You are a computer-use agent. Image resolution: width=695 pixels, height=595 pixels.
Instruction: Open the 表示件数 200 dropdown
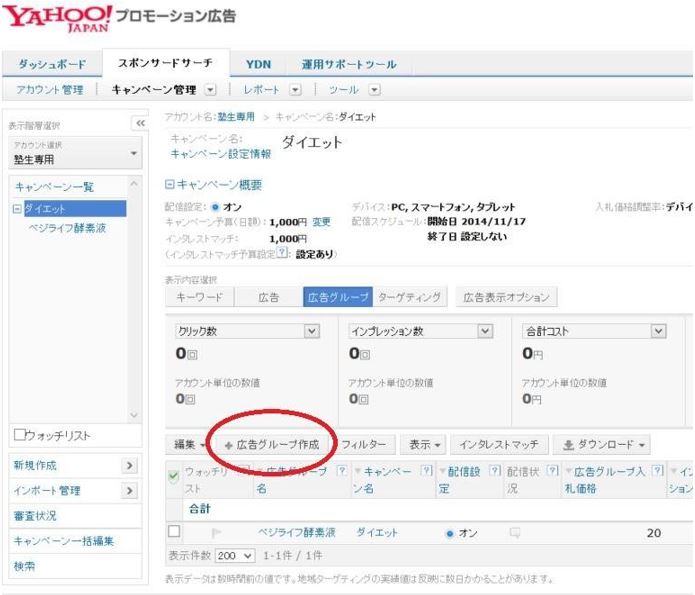[x=235, y=556]
